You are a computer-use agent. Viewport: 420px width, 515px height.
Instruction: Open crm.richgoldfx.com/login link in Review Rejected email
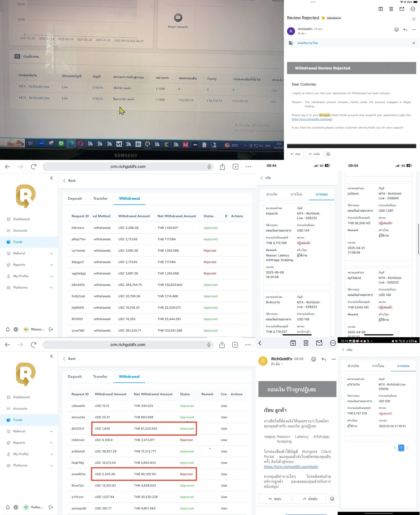(312, 119)
